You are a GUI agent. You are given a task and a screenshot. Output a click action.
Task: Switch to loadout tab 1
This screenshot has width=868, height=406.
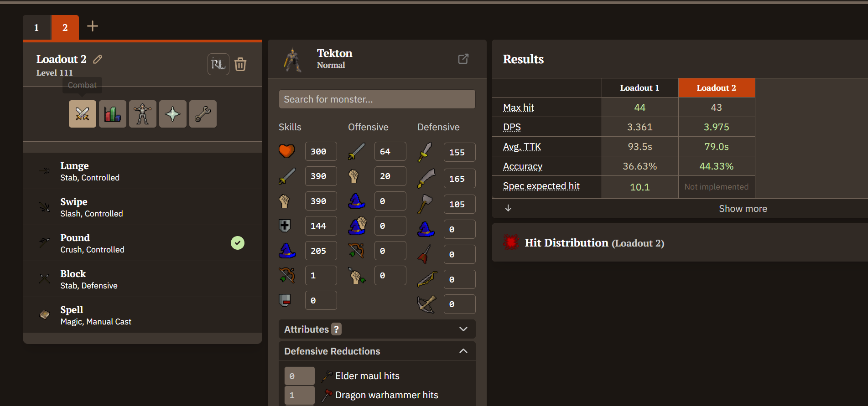tap(37, 27)
